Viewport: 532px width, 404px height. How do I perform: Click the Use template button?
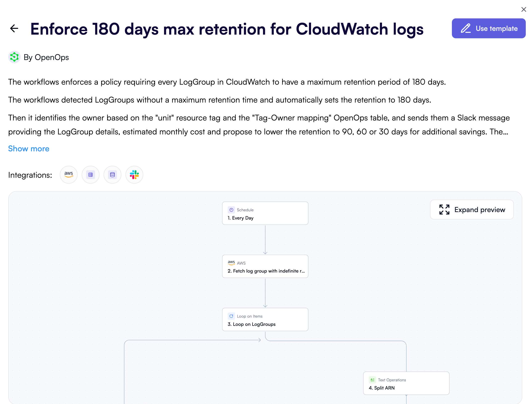(488, 28)
